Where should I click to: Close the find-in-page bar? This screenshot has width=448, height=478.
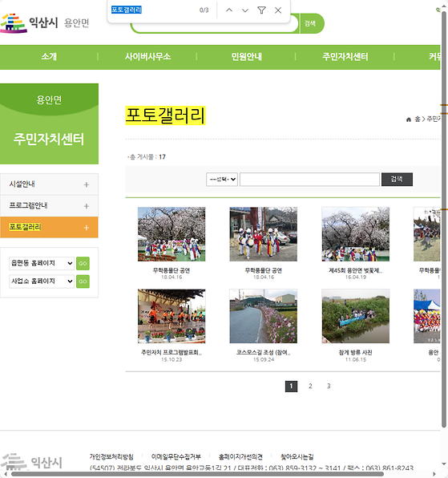click(278, 10)
